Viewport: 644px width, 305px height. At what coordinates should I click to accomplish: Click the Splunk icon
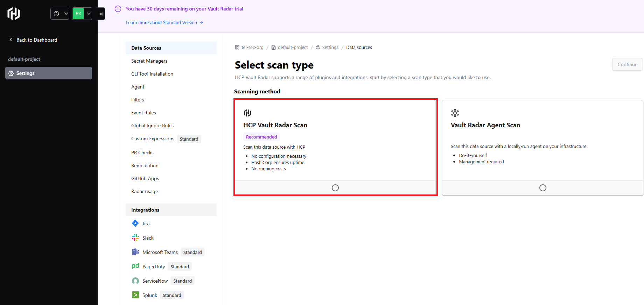point(135,295)
